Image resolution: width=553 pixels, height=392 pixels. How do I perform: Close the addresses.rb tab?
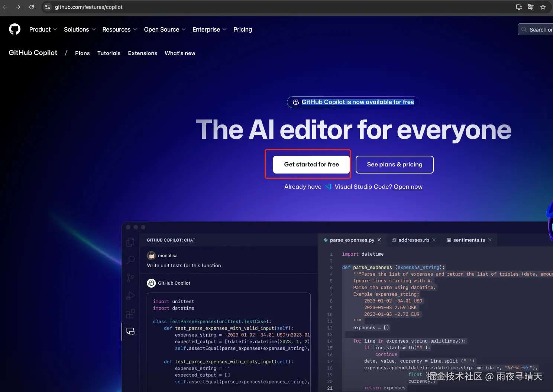(x=434, y=240)
